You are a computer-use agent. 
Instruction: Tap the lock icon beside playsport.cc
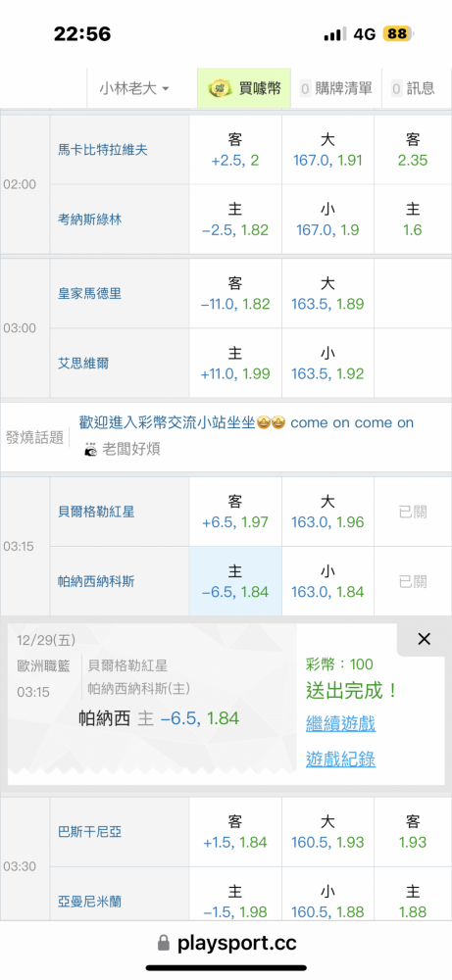(164, 943)
